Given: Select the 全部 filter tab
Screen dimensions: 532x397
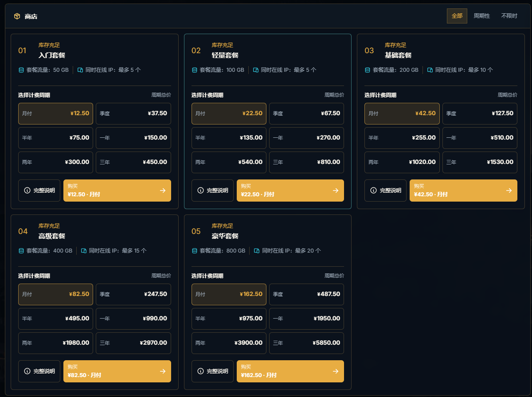Looking at the screenshot, I should click(x=457, y=16).
